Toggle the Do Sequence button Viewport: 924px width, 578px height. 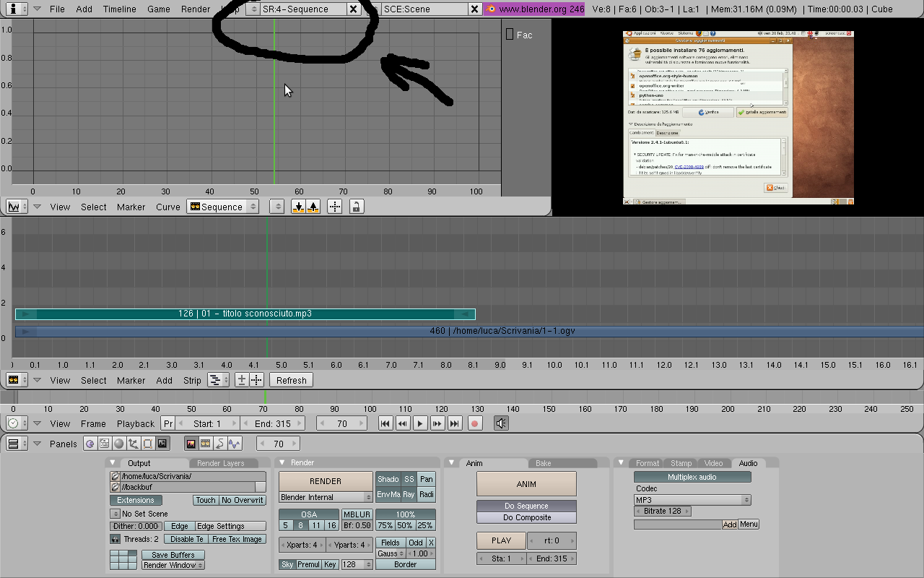[x=526, y=506]
